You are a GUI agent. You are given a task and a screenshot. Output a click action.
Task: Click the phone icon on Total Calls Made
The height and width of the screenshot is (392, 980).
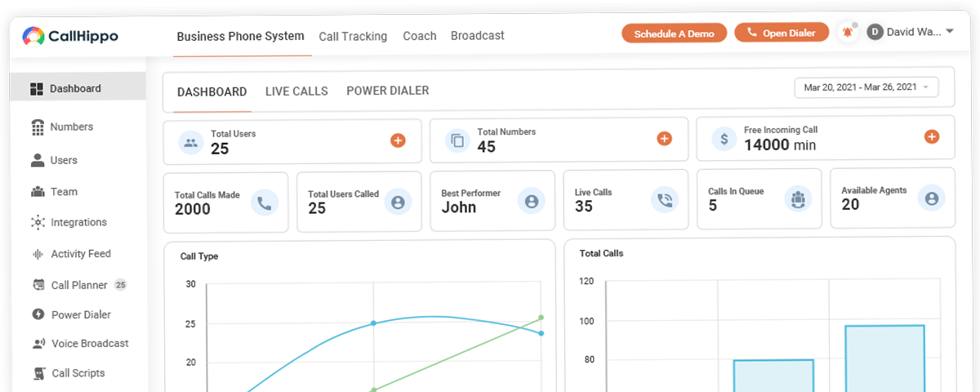pyautogui.click(x=265, y=202)
